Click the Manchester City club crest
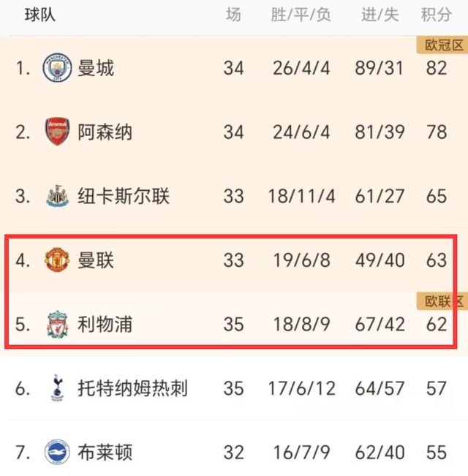The height and width of the screenshot is (476, 468). coord(56,69)
